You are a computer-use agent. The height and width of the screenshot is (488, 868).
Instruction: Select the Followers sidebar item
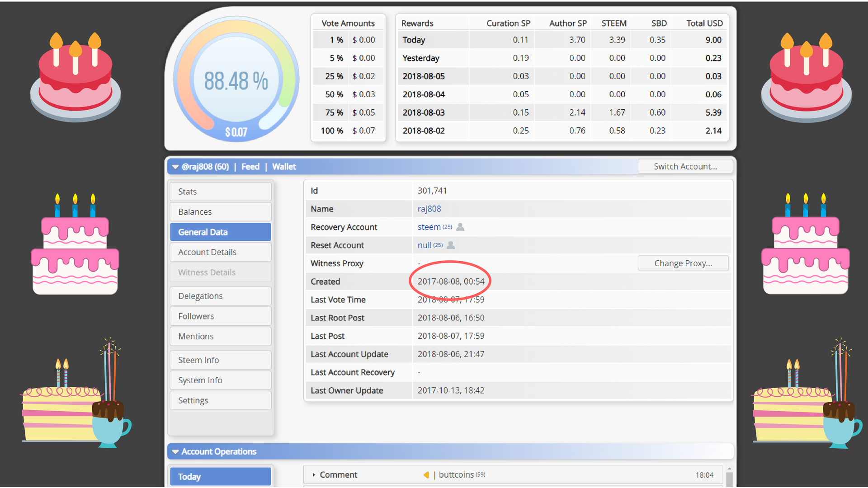(x=221, y=316)
